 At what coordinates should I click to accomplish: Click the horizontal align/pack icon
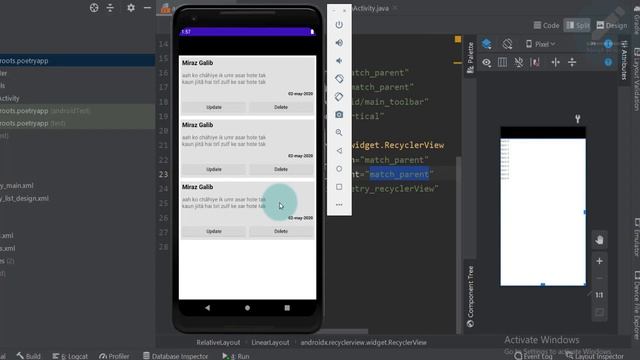(x=556, y=62)
